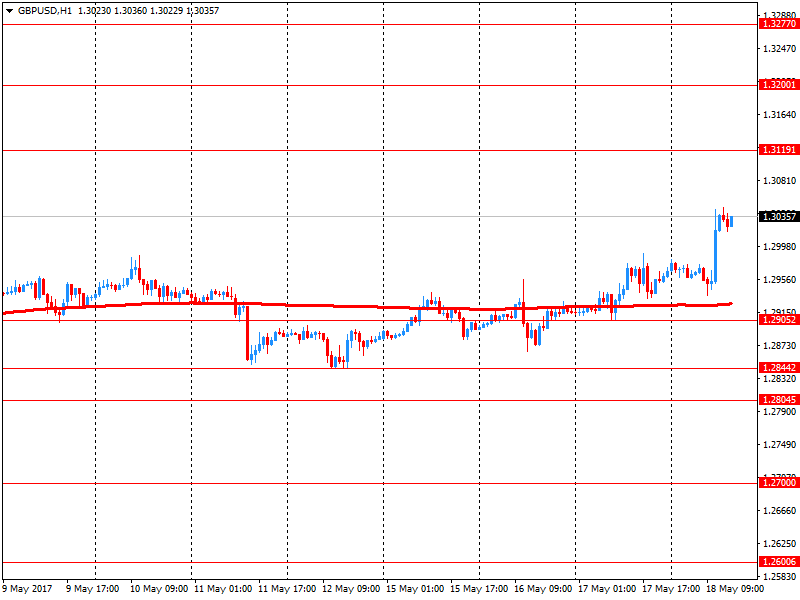Click the 1.28320 price scale value
800x600 pixels.
780,379
